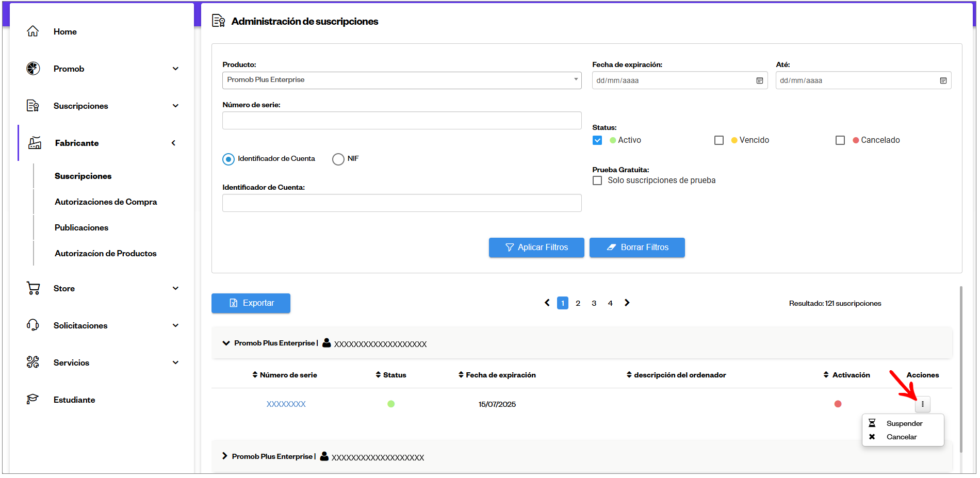This screenshot has height=478, width=980.
Task: Choose Suspender from the actions menu
Action: tap(903, 423)
